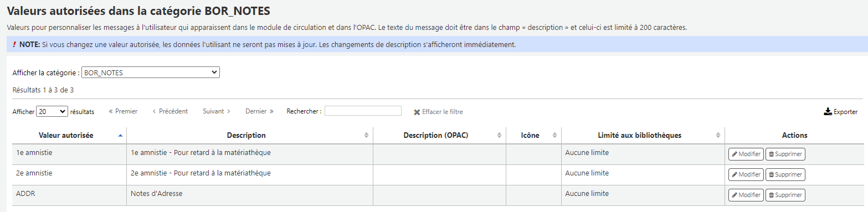The width and height of the screenshot is (868, 212).
Task: Go to Premier page
Action: [123, 111]
